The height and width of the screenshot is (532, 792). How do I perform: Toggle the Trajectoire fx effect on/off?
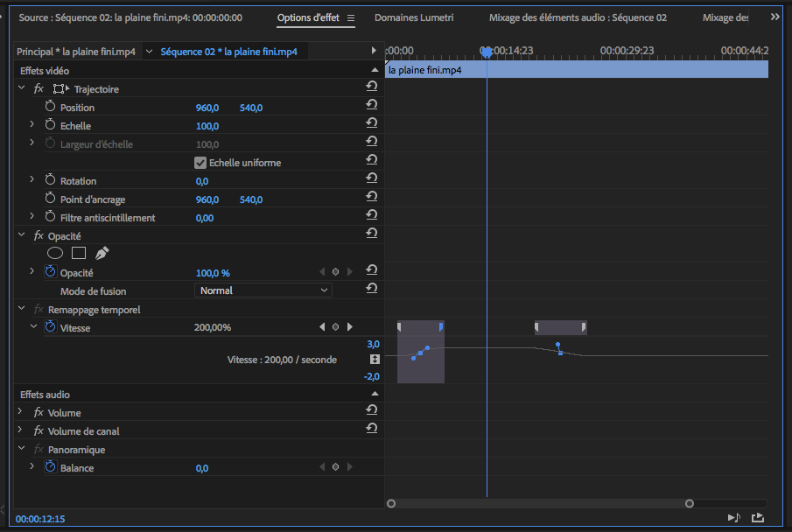pyautogui.click(x=39, y=89)
